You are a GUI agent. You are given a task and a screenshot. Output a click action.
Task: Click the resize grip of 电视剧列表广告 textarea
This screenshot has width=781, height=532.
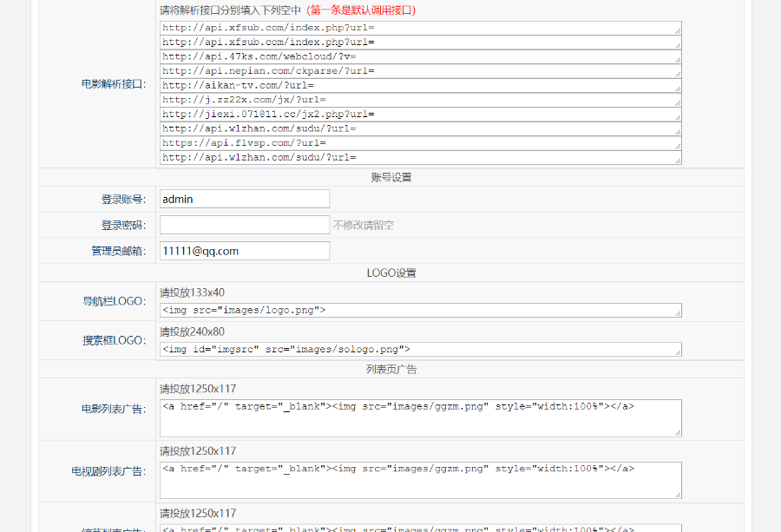pos(678,495)
